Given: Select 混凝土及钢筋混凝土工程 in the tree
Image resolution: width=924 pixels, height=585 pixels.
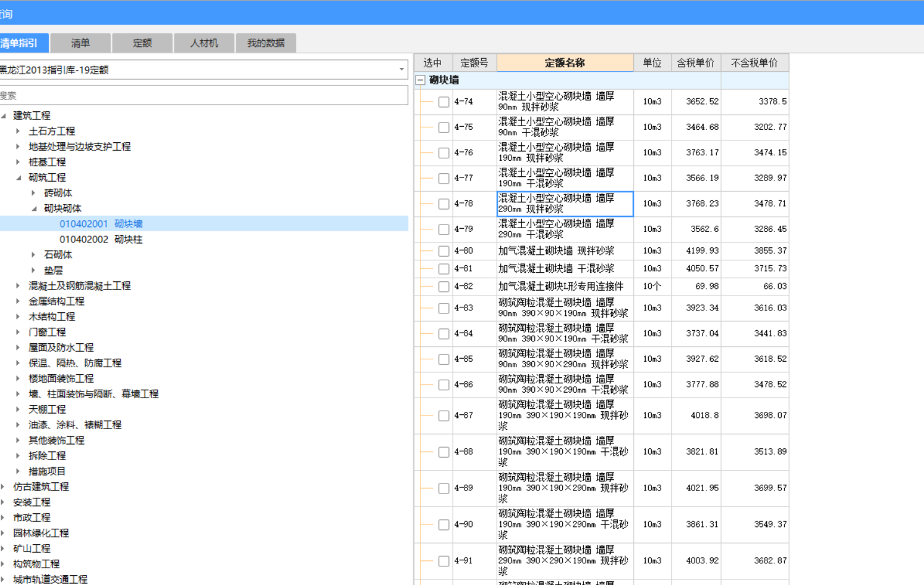Looking at the screenshot, I should coord(80,286).
